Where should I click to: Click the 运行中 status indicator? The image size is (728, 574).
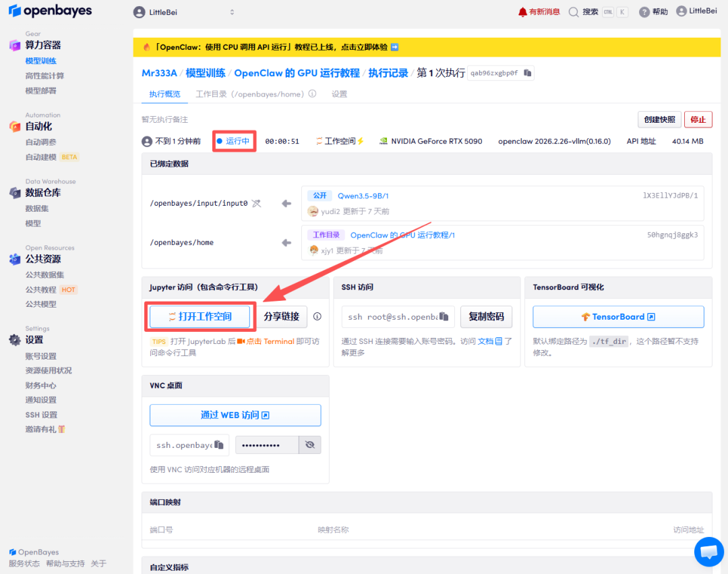click(x=233, y=141)
